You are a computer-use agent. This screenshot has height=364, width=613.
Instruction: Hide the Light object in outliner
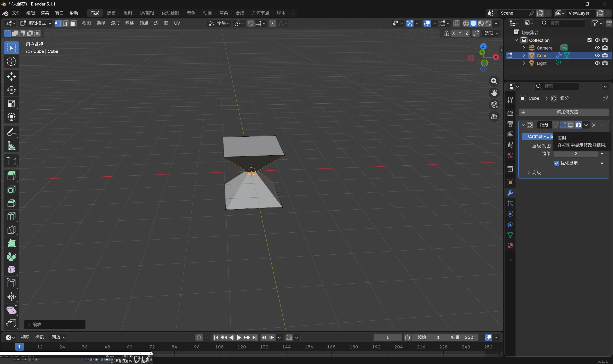click(597, 63)
